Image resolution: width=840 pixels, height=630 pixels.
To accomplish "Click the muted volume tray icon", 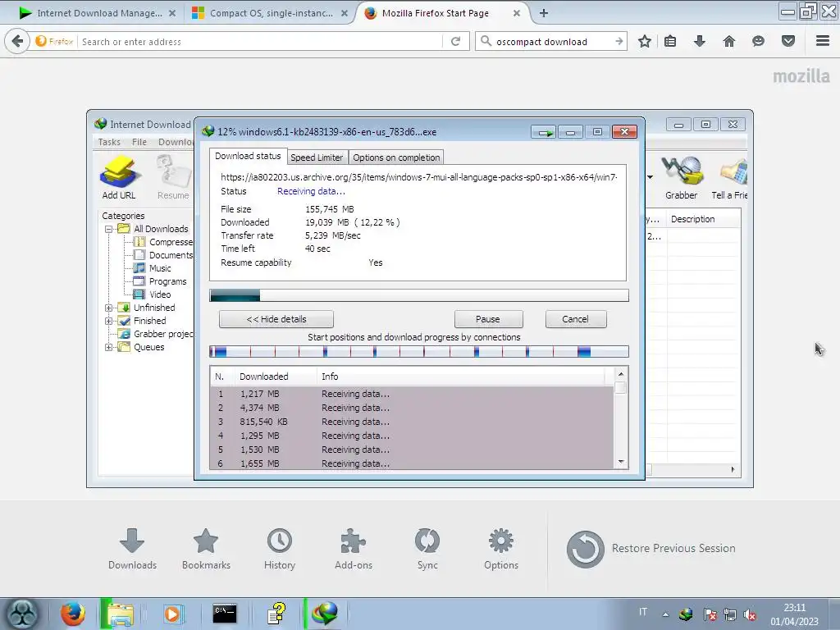I will click(750, 614).
